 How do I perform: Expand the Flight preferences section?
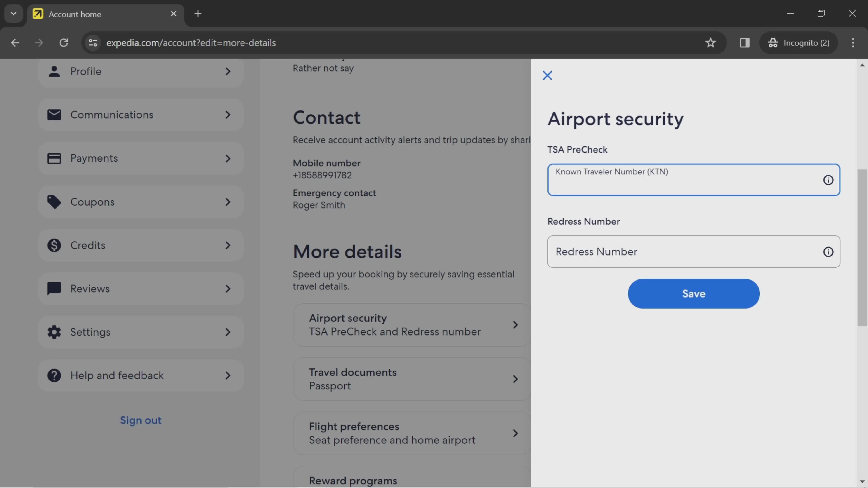pos(411,433)
